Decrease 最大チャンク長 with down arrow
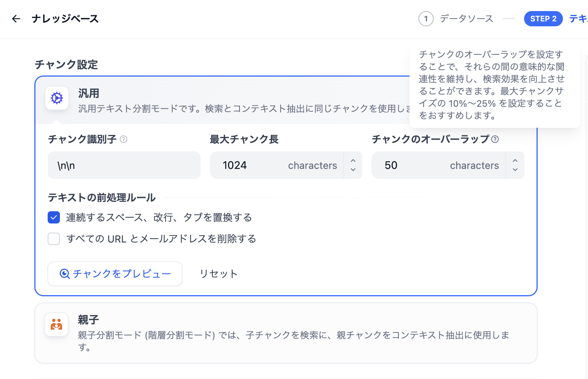 coord(353,170)
